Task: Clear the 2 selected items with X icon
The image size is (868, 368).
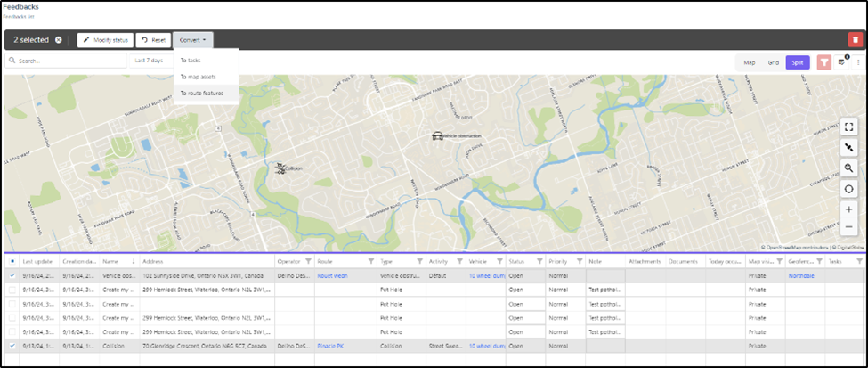Action: pyautogui.click(x=59, y=40)
